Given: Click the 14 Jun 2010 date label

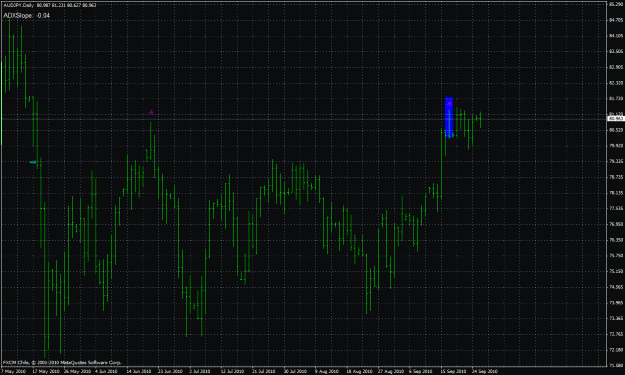Looking at the screenshot, I should (139, 371).
